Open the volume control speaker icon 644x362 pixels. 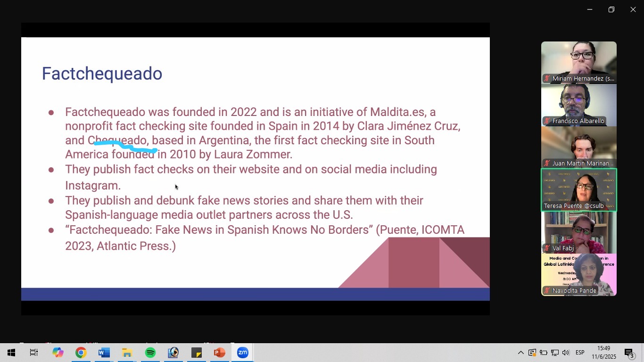coord(566,353)
